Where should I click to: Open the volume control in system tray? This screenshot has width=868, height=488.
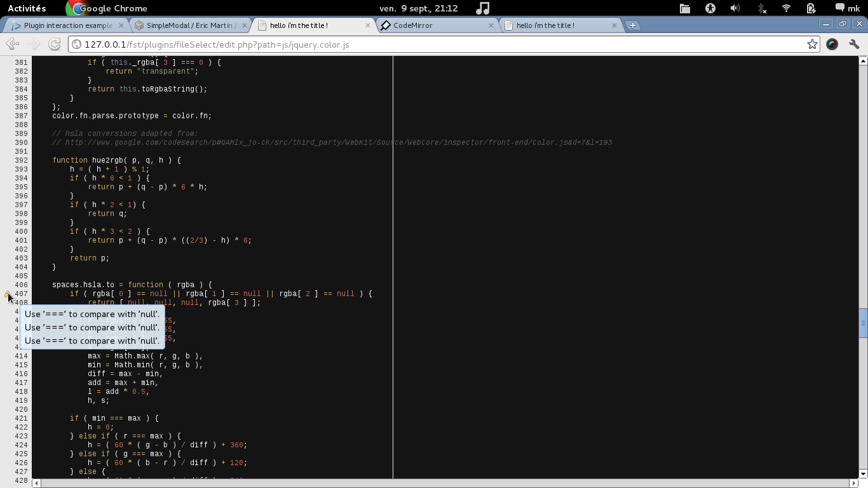(735, 8)
